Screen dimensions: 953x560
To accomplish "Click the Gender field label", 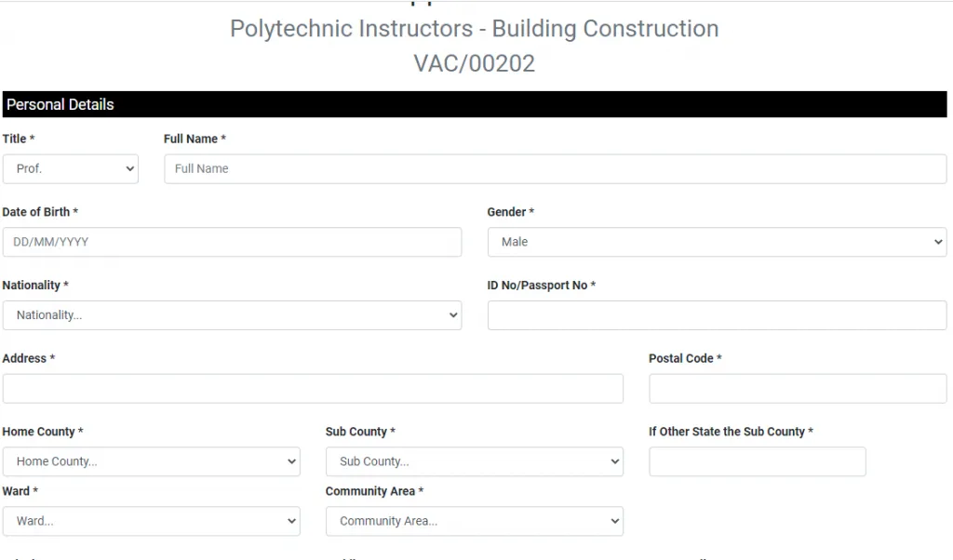I will tap(510, 212).
